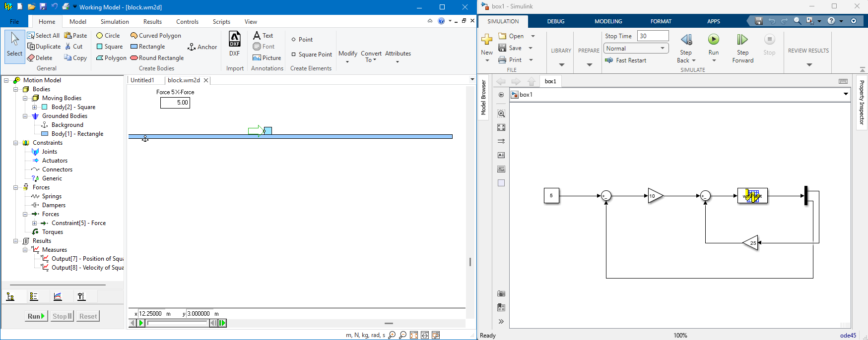Choose the Rectangle body tool
The width and height of the screenshot is (868, 340).
[x=147, y=47]
